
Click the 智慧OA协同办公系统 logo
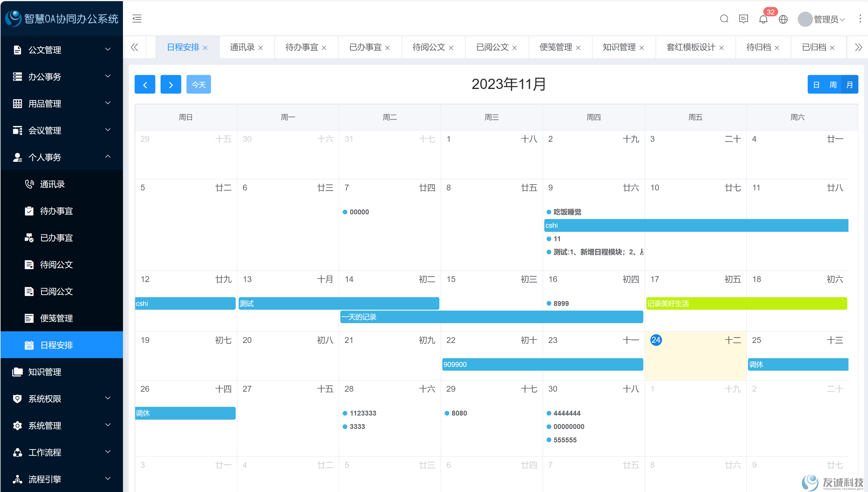62,19
